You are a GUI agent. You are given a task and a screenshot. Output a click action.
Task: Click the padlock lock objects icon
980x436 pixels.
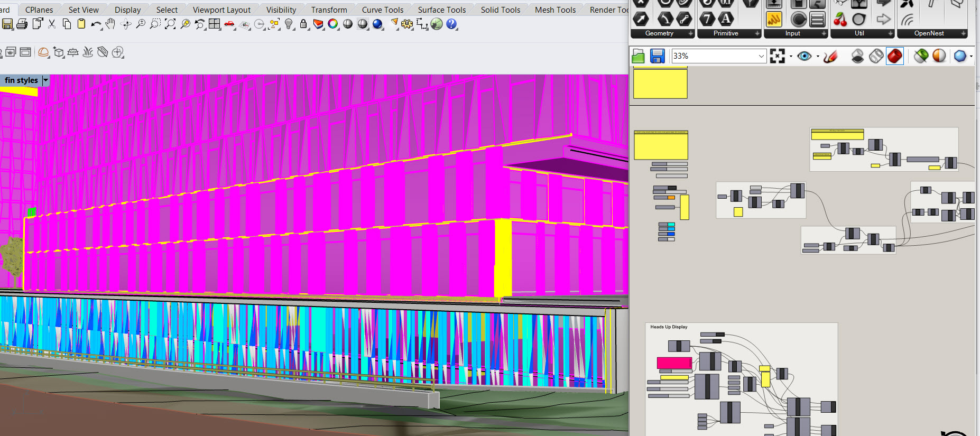coord(303,24)
